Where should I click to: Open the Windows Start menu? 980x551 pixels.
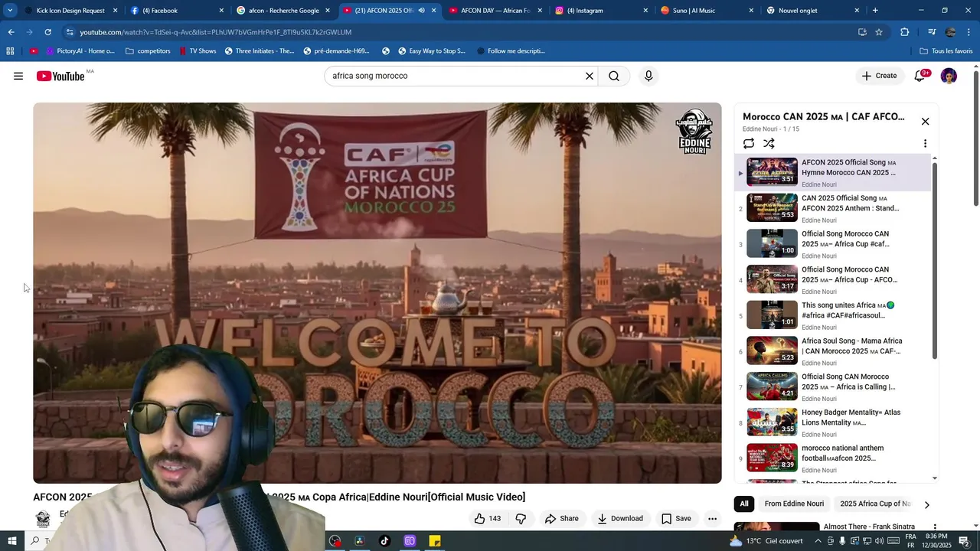coord(12,541)
